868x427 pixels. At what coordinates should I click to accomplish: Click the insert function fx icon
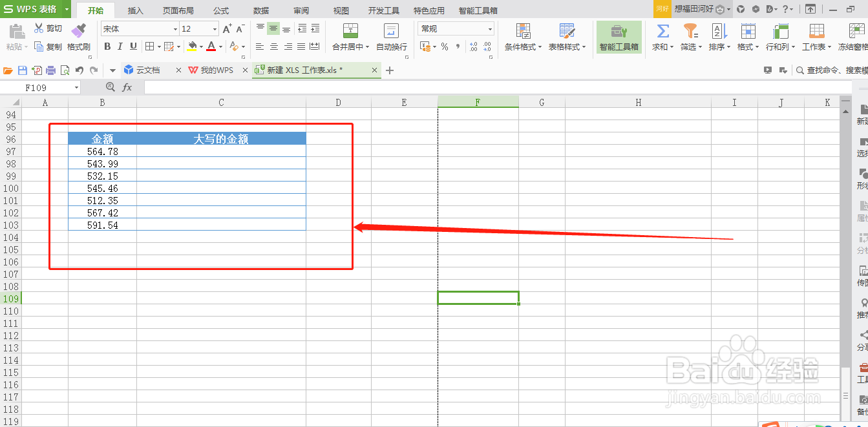point(127,87)
